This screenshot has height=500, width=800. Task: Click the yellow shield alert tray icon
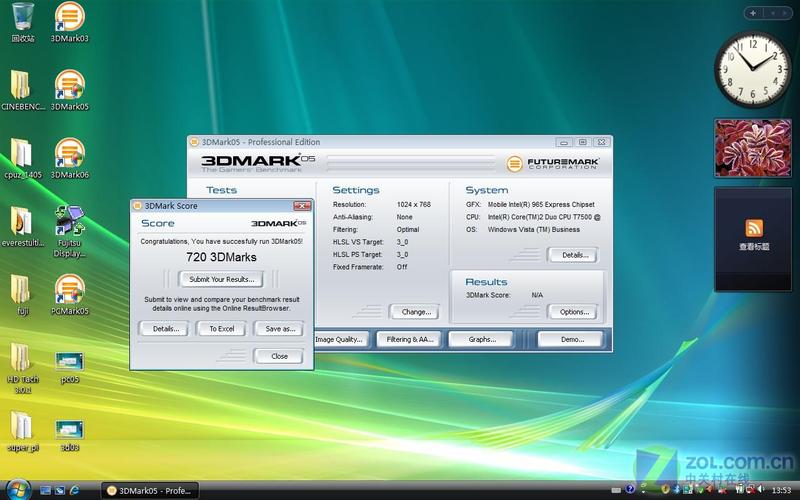point(665,490)
